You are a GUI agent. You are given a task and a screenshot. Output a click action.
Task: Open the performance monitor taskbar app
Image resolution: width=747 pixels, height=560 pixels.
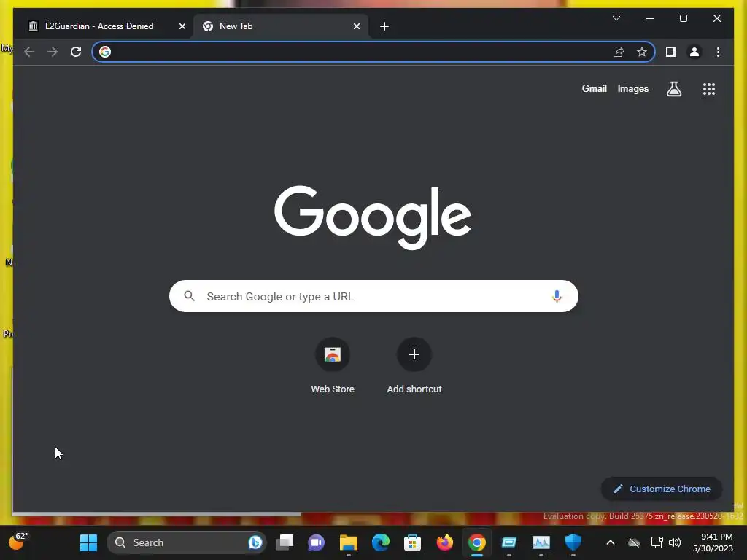[541, 542]
